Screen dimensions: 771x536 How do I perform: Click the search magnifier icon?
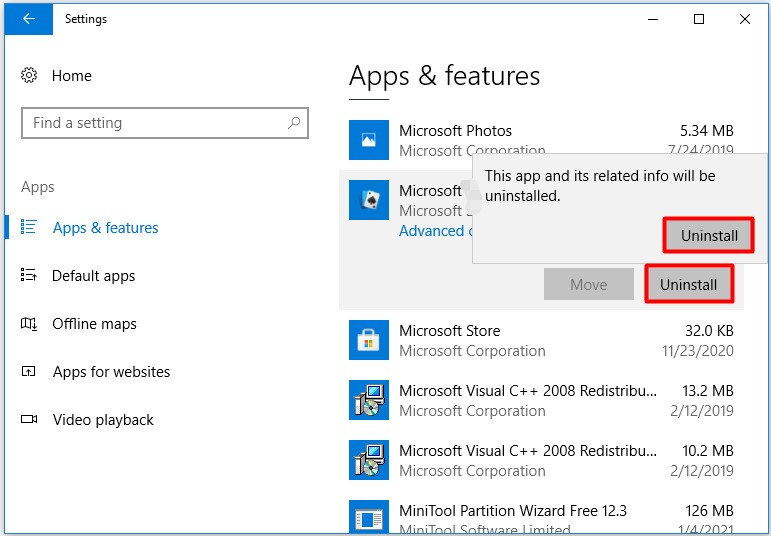click(x=294, y=123)
